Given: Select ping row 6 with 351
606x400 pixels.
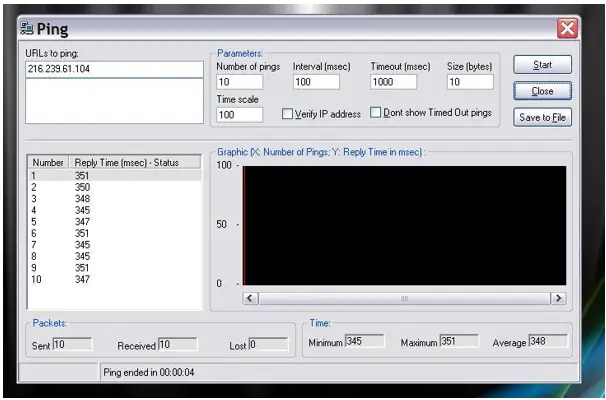Looking at the screenshot, I should point(115,233).
